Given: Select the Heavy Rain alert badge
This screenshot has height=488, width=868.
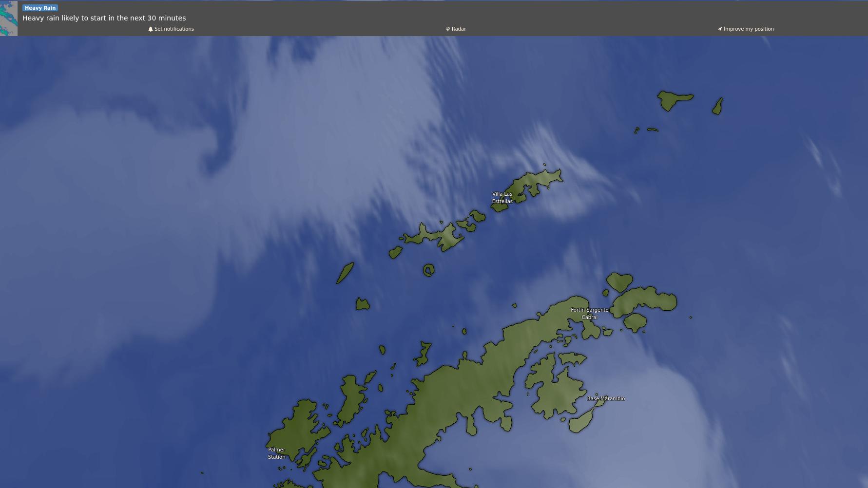Looking at the screenshot, I should coord(40,8).
